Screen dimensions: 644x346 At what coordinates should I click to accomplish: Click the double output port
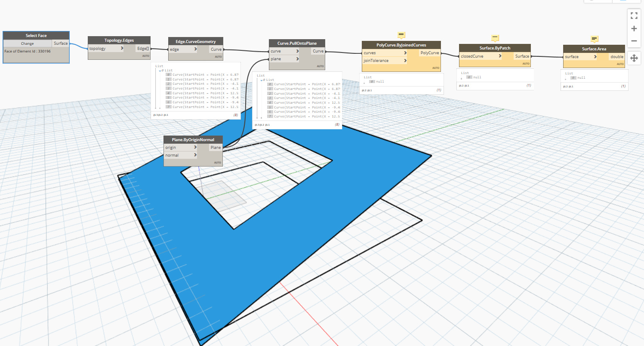tap(617, 57)
